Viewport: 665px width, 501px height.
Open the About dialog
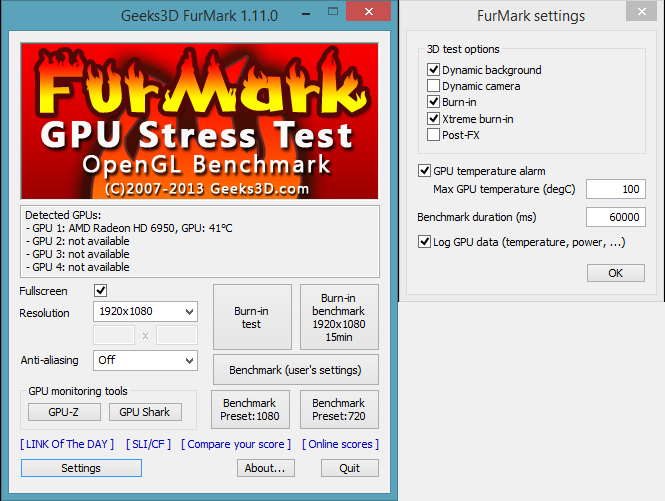pyautogui.click(x=265, y=468)
